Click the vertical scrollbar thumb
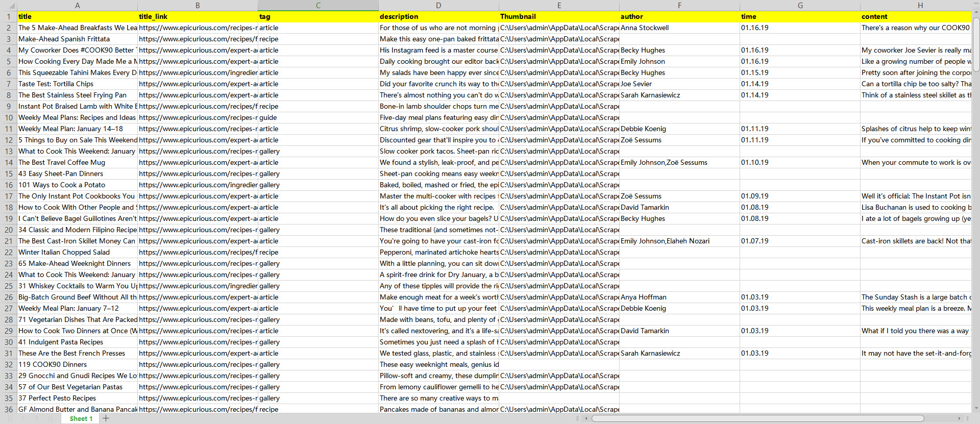Screen dimensions: 980x424 pyautogui.click(x=976, y=45)
